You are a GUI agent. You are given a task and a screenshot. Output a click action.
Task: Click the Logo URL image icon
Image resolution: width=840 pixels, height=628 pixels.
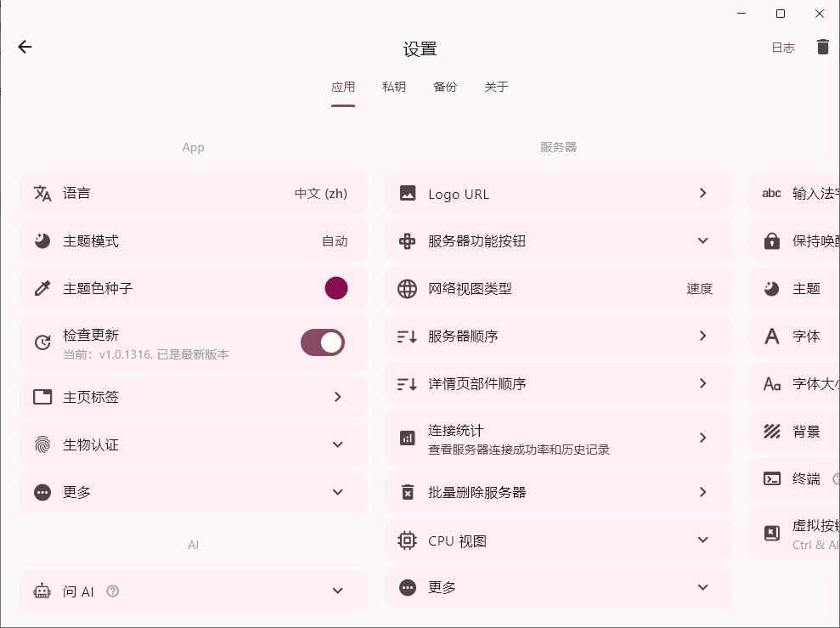pos(408,194)
